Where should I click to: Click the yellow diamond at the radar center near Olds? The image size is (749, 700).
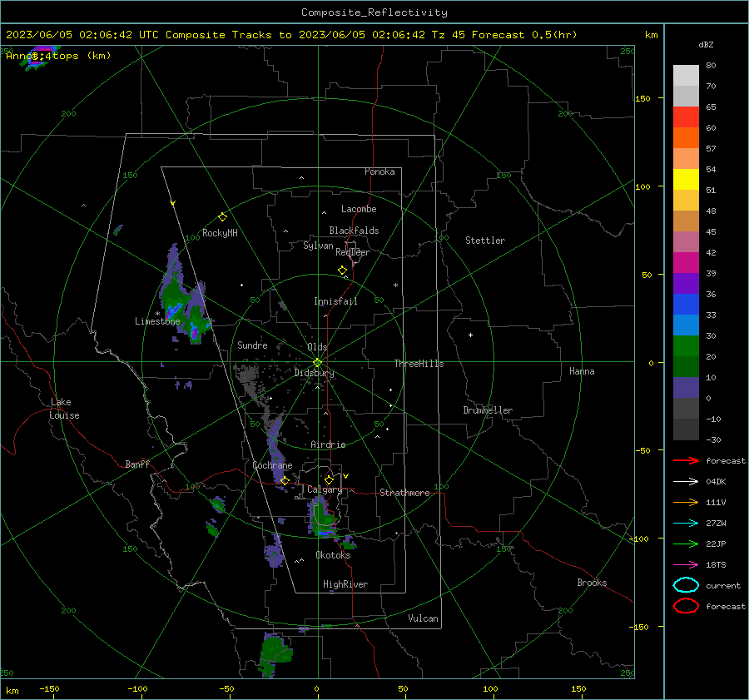coord(318,362)
